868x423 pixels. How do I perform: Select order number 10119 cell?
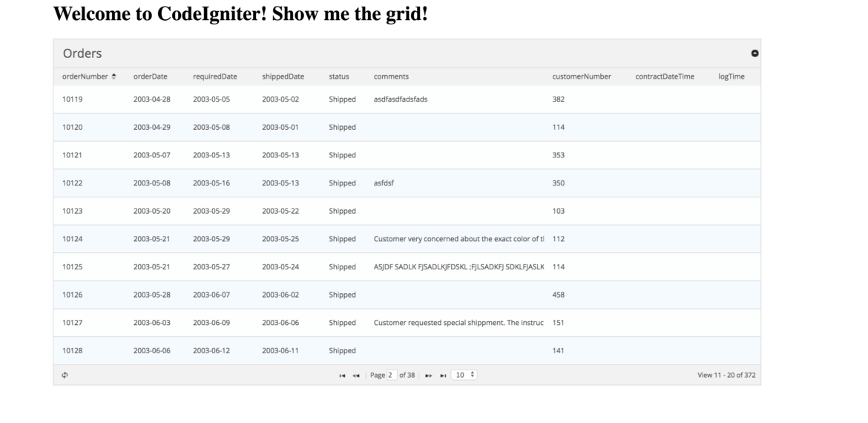72,99
